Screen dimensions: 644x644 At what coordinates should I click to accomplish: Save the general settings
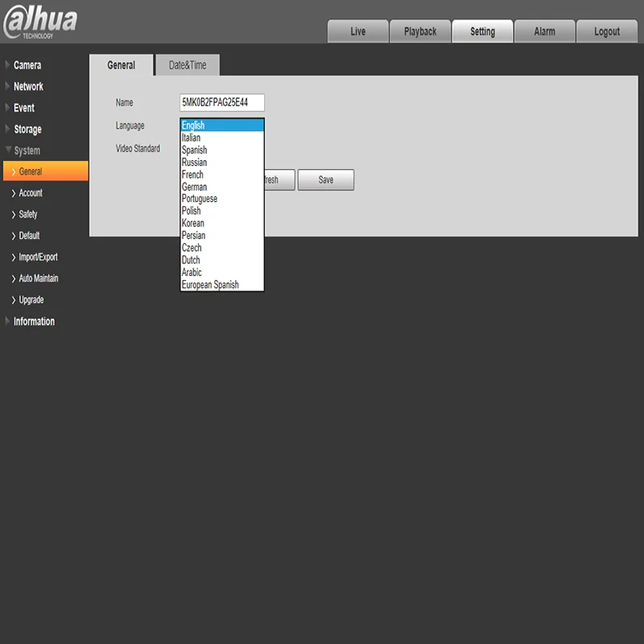coord(326,180)
